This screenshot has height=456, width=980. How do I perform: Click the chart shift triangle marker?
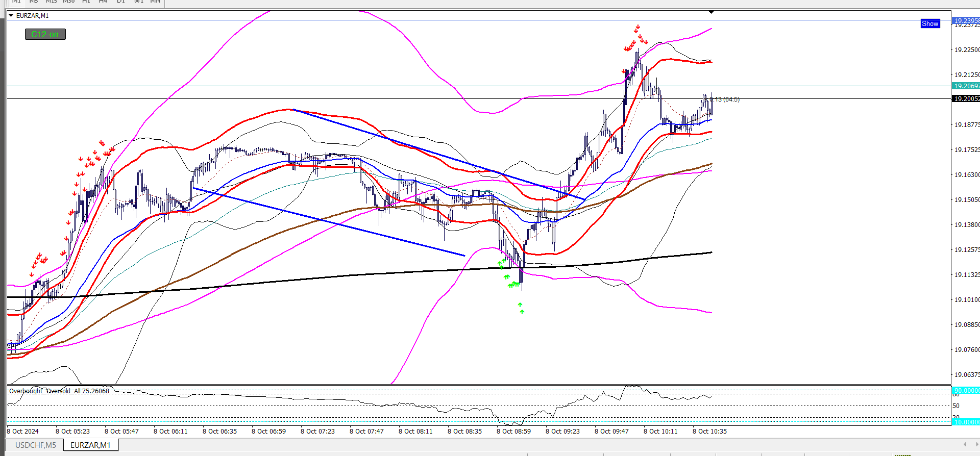[x=711, y=12]
